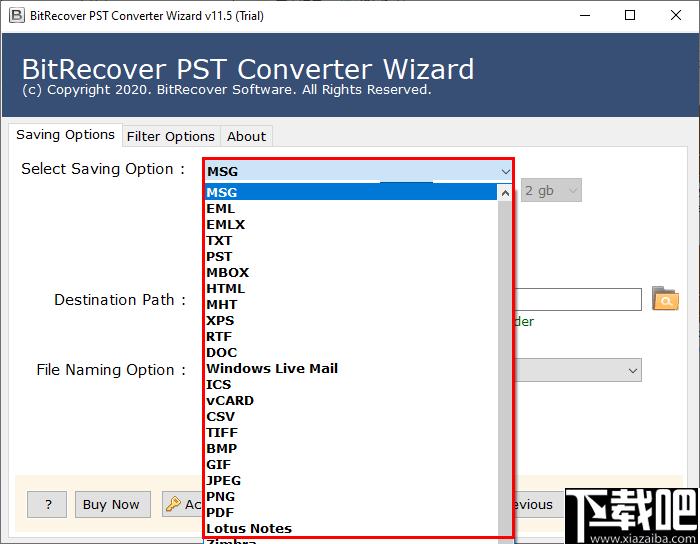
Task: Select HTML output format
Action: point(351,289)
